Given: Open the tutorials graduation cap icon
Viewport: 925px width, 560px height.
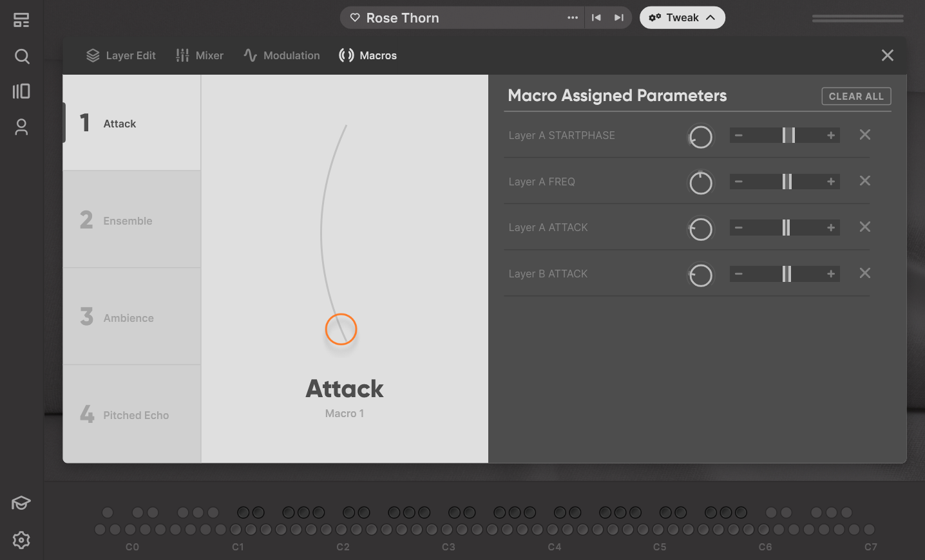Looking at the screenshot, I should coord(21,503).
